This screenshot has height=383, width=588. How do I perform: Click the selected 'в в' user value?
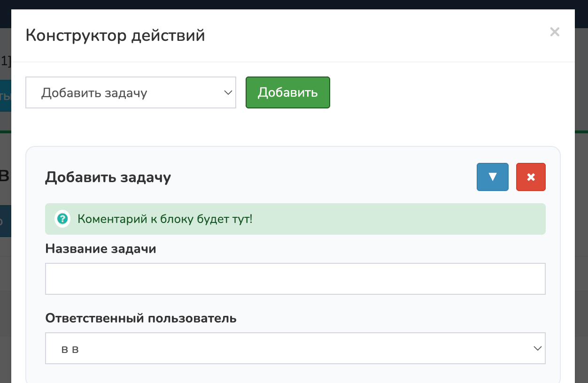pos(70,349)
